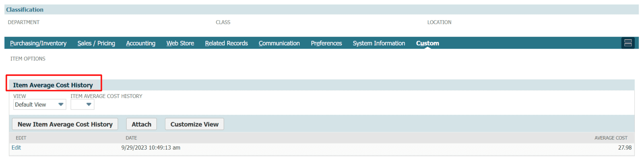Image resolution: width=644 pixels, height=164 pixels.
Task: Click the Date column header
Action: 131,138
